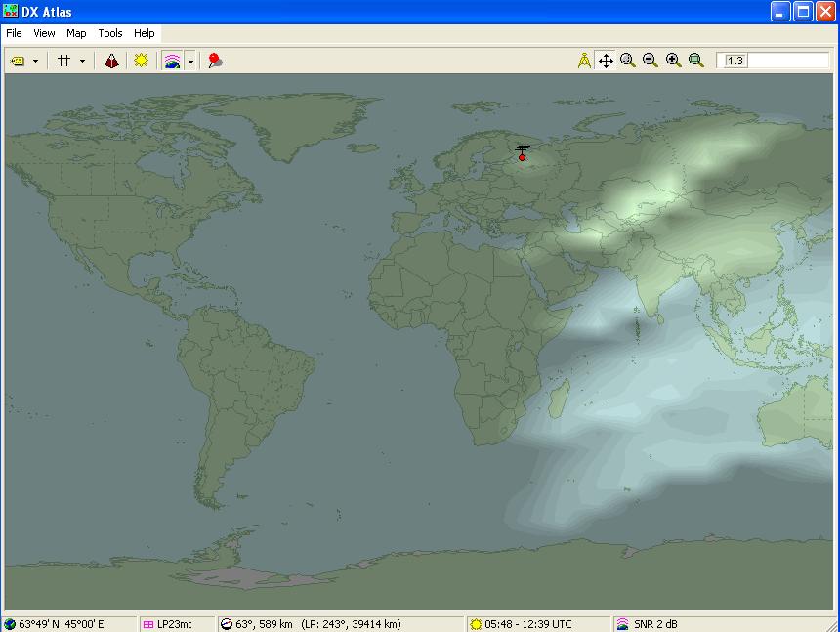Click the map labels tag icon
This screenshot has height=632, width=840.
coord(18,61)
